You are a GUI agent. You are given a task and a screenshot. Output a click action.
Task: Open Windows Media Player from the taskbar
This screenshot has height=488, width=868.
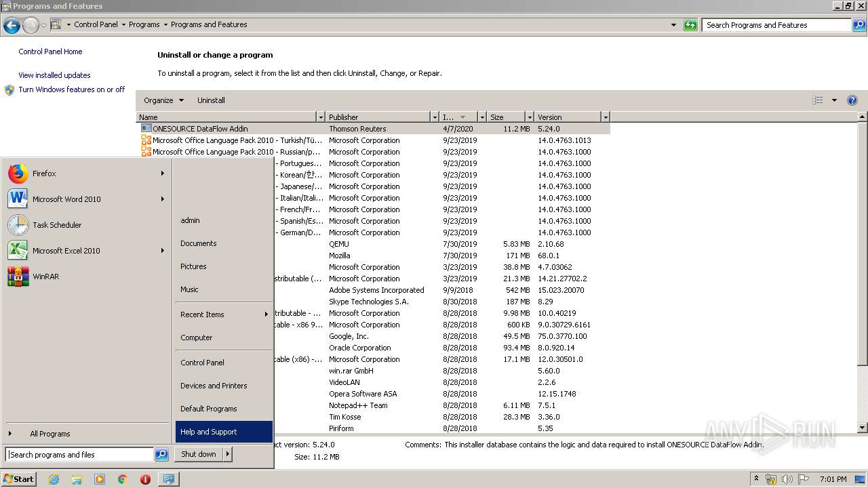(100, 479)
